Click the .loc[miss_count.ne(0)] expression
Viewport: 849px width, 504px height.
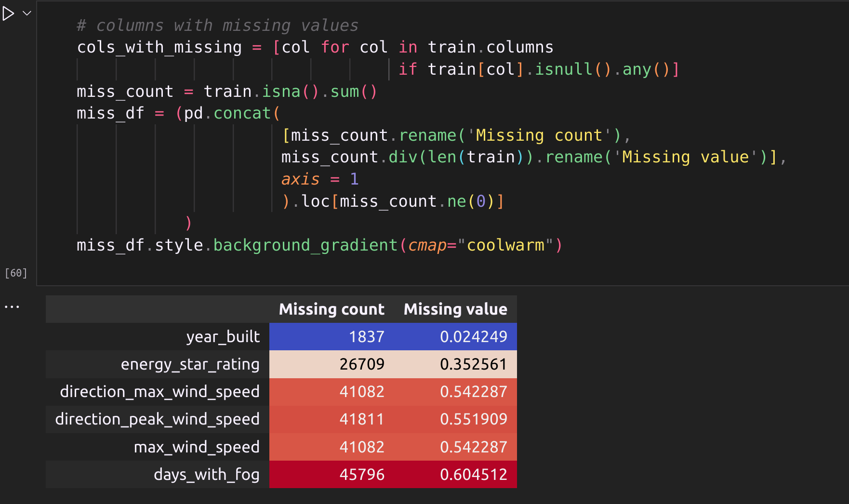(398, 201)
